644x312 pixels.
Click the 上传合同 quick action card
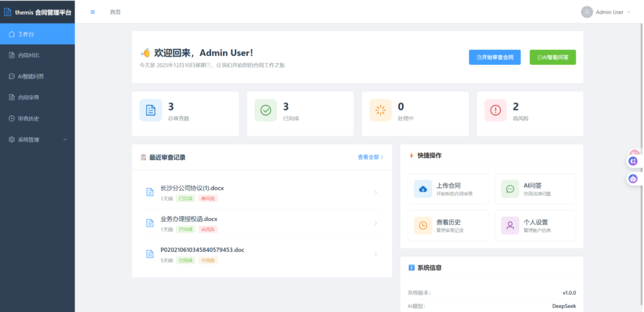[448, 189]
